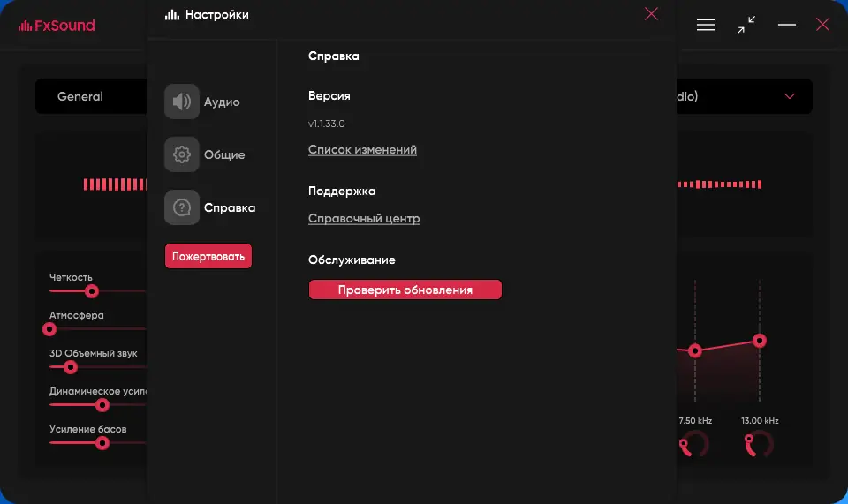Click the 7.50 kHz frequency knob

[x=694, y=446]
